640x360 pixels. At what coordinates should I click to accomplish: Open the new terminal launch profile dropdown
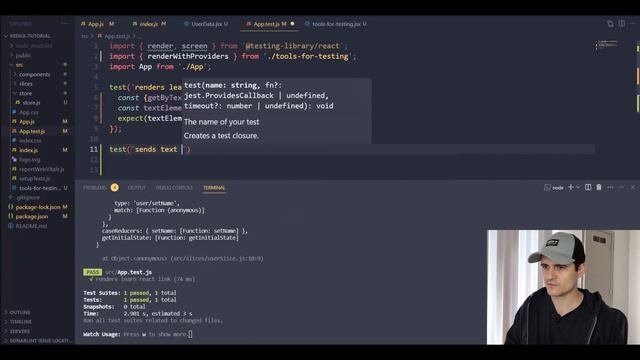(578, 187)
